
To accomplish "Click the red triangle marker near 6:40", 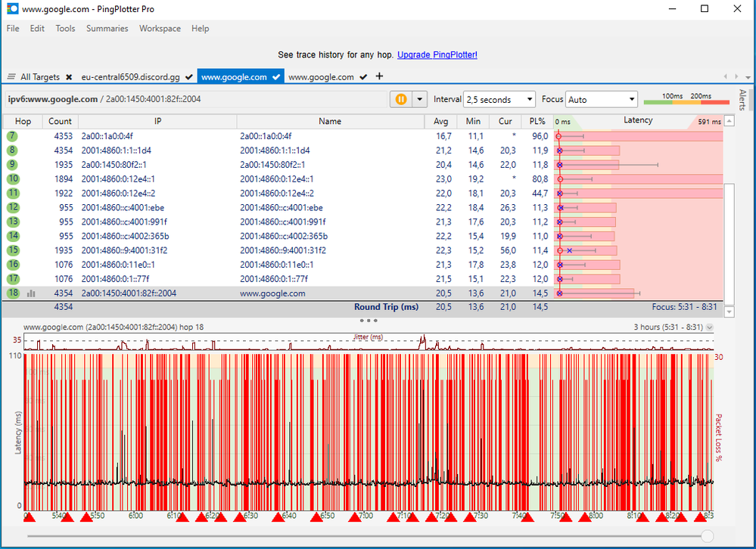I will point(278,516).
